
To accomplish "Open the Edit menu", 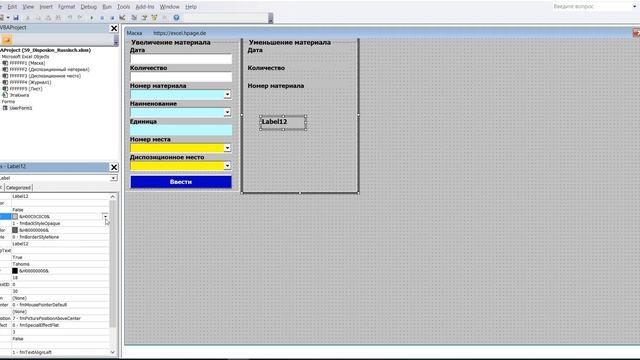I will (x=12, y=7).
